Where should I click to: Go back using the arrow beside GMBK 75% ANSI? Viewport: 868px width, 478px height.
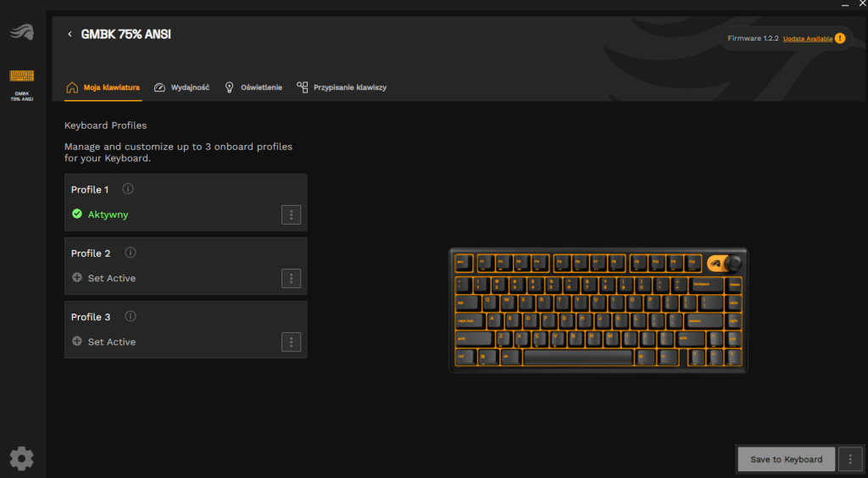click(x=70, y=34)
